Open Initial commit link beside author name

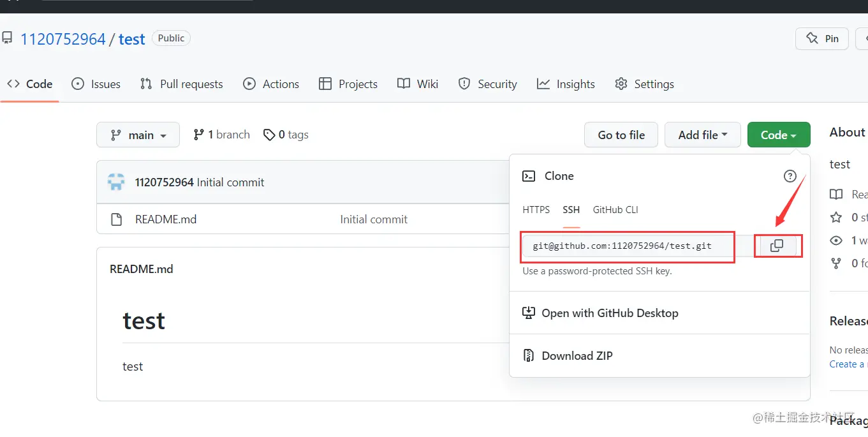click(x=231, y=182)
